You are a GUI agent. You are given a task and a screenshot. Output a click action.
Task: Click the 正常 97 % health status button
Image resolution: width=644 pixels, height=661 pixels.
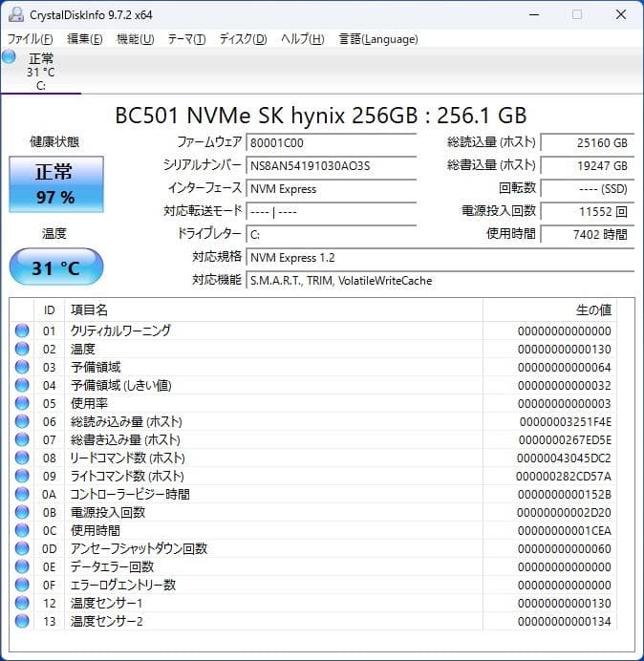point(56,184)
